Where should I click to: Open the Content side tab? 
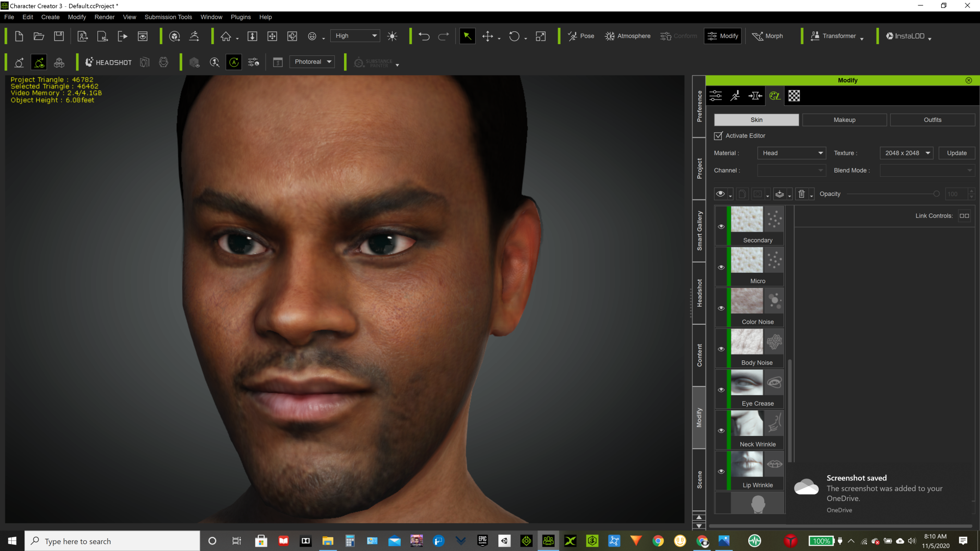[x=699, y=355]
